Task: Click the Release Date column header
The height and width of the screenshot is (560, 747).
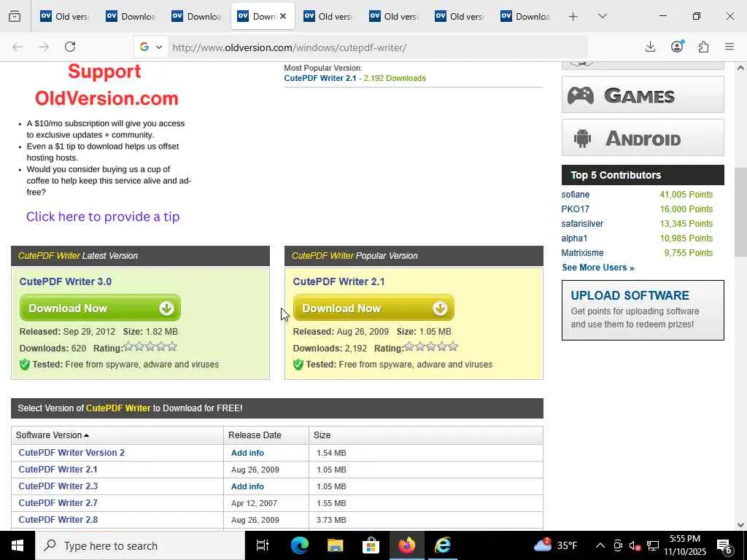Action: click(x=255, y=435)
